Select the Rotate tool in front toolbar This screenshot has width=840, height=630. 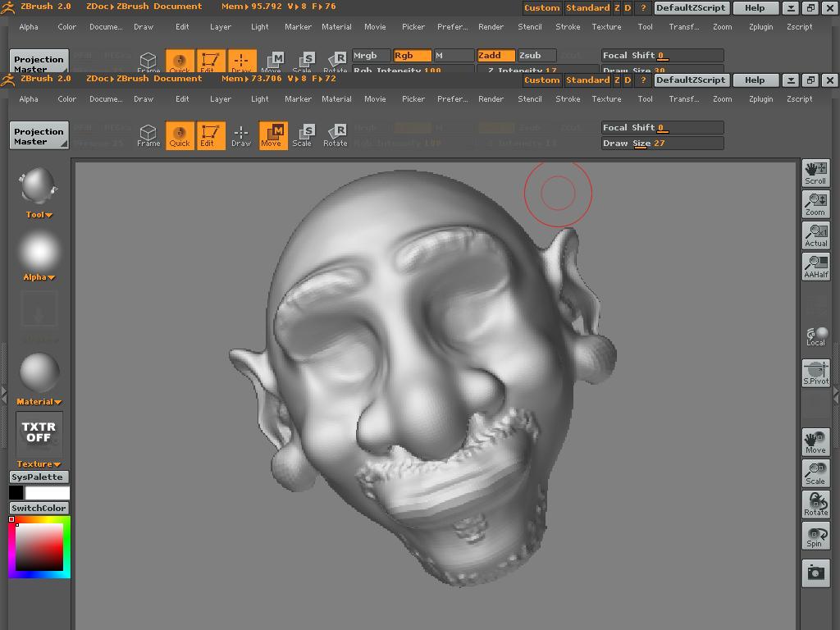click(336, 135)
